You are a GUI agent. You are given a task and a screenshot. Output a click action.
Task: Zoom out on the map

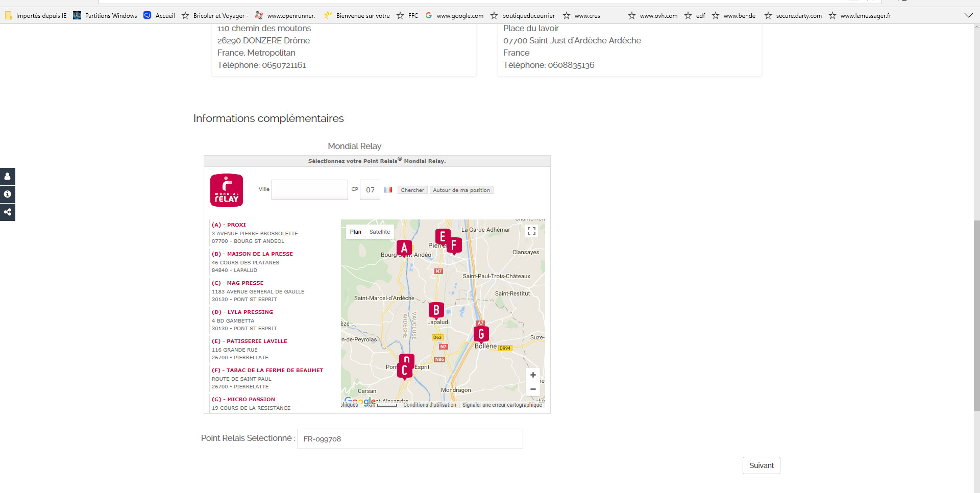point(533,389)
